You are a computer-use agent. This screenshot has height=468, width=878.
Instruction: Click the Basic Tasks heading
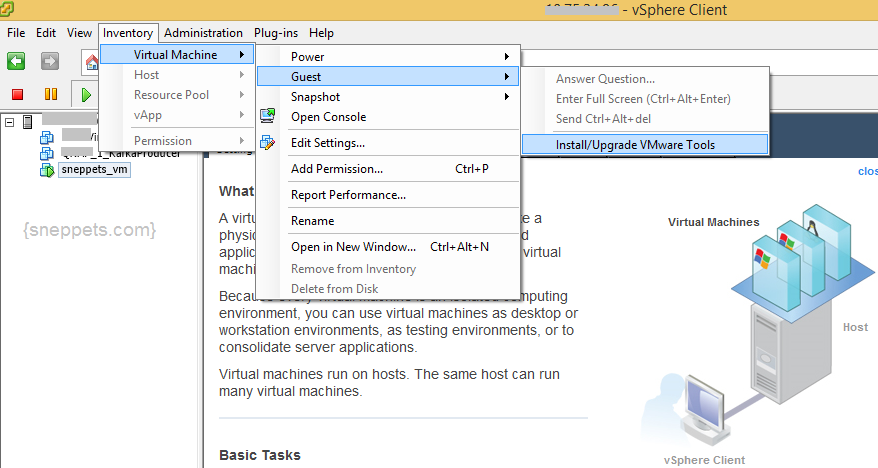coord(260,455)
